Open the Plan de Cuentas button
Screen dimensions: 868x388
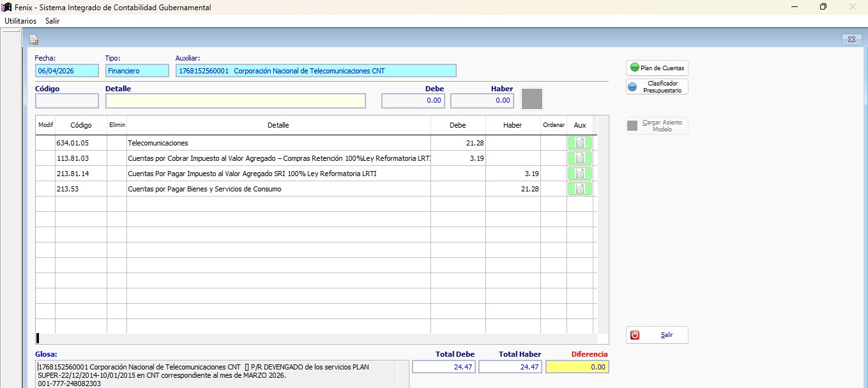tap(657, 68)
